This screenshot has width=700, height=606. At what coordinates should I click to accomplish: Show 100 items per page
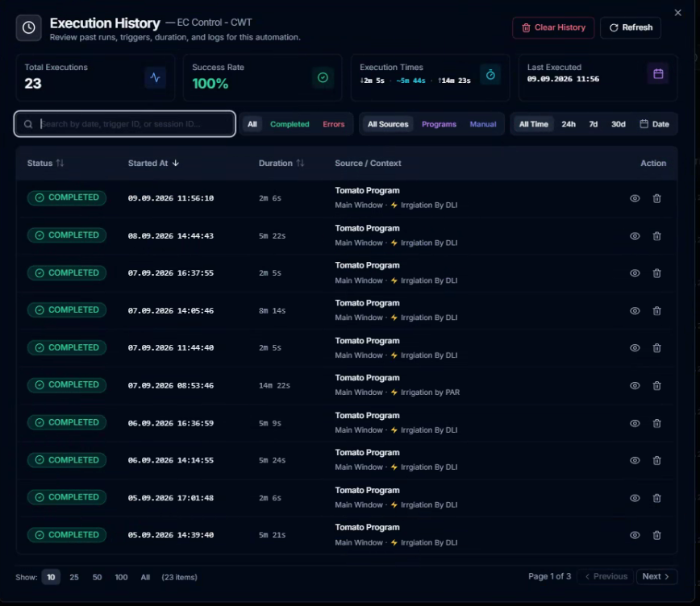point(121,577)
